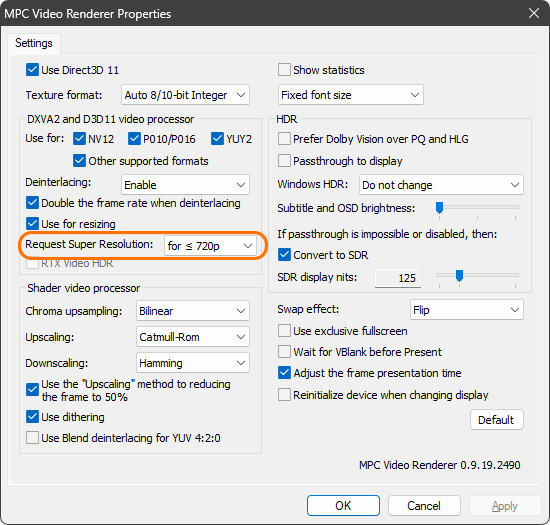This screenshot has height=525, width=550.
Task: Click the Default button
Action: coord(497,420)
